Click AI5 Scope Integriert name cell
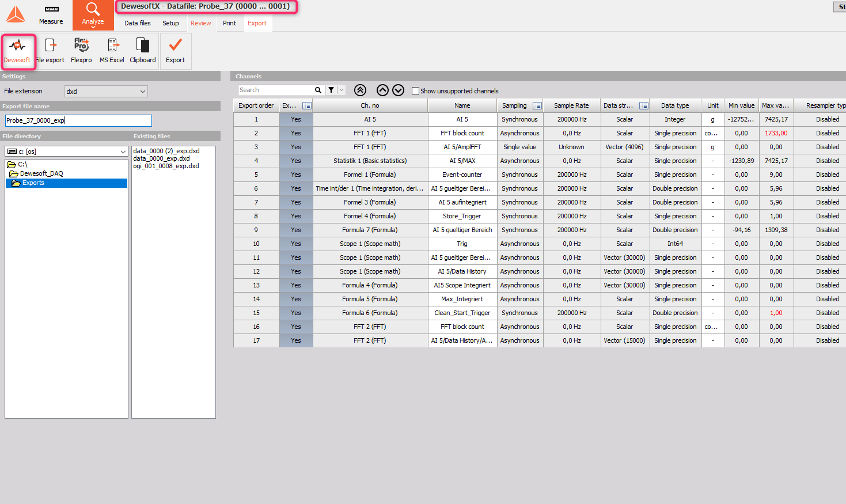Screen dimensions: 846x504 (x=462, y=285)
